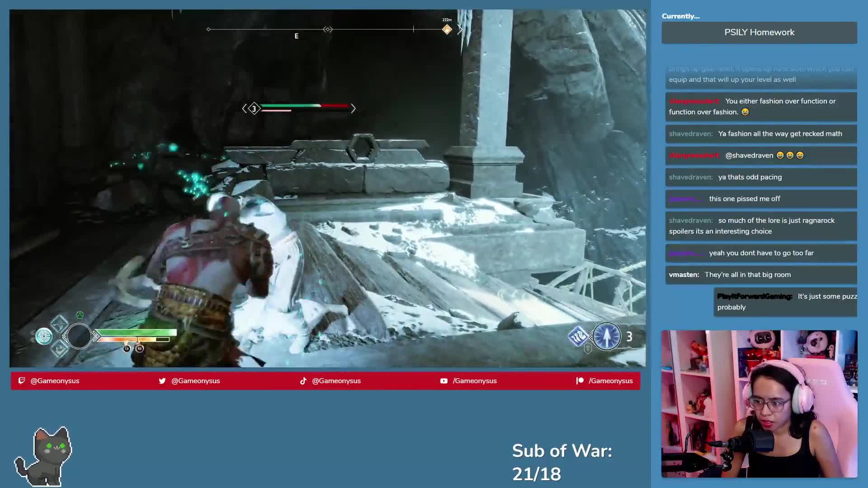Click the spartan rage circle icon
The image size is (868, 488).
79,336
